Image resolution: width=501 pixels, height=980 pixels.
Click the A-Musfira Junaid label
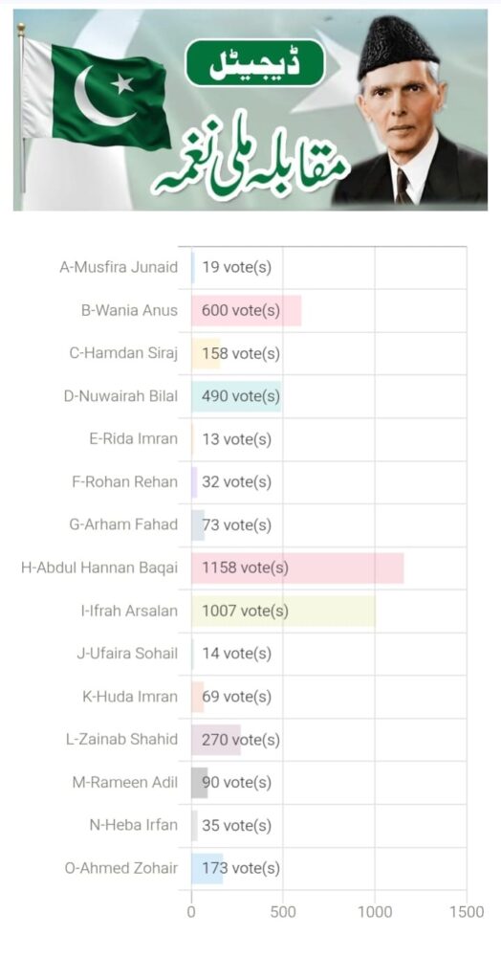(x=119, y=268)
